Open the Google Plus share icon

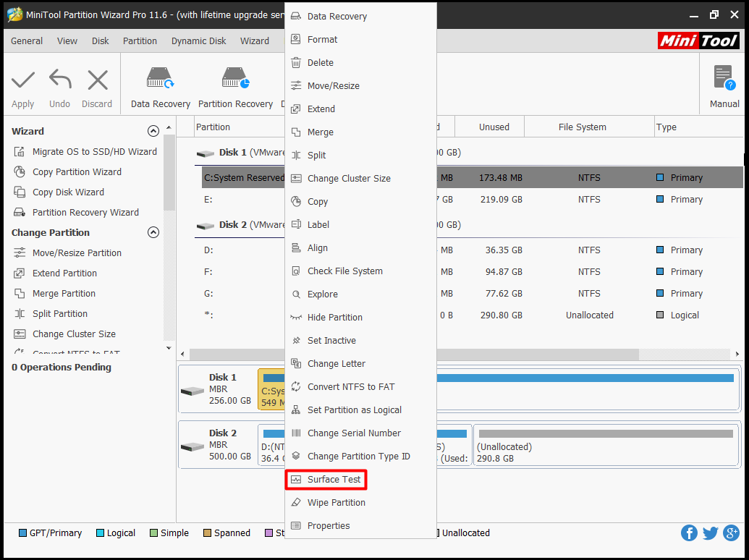732,533
